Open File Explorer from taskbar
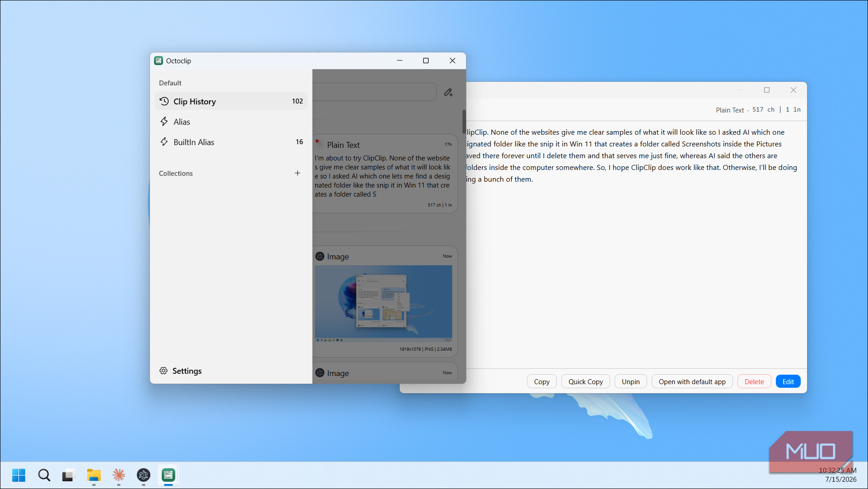868x489 pixels. (93, 475)
